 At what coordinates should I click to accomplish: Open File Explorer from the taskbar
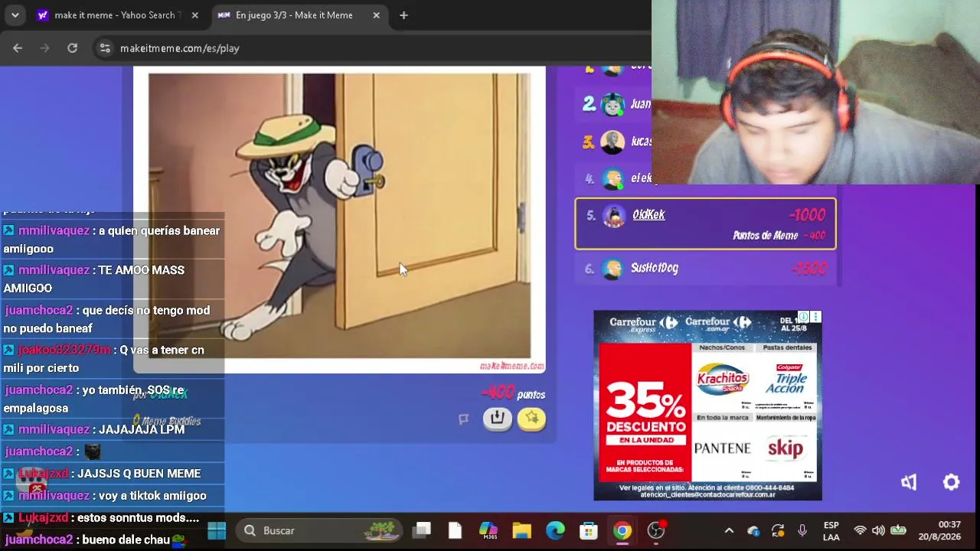pos(521,530)
